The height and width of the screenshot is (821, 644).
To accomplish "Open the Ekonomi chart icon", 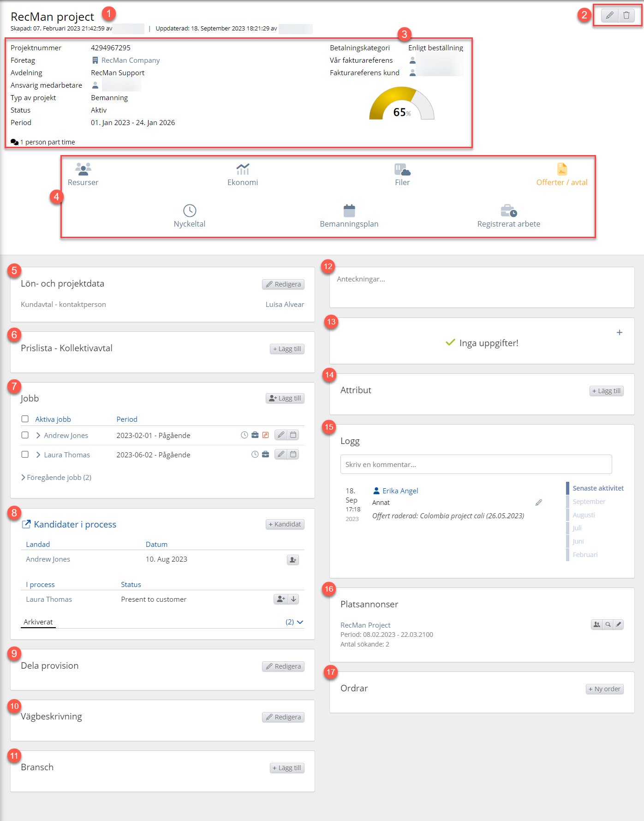I will [243, 169].
